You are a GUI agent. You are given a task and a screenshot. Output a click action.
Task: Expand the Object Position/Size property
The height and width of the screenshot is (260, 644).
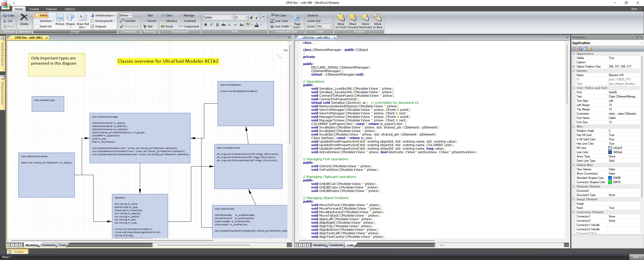(x=574, y=67)
